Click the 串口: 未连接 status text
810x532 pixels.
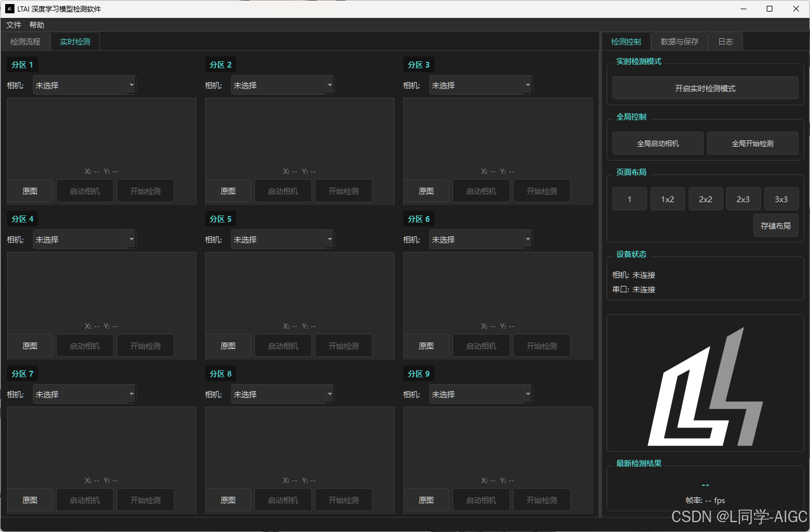(634, 289)
